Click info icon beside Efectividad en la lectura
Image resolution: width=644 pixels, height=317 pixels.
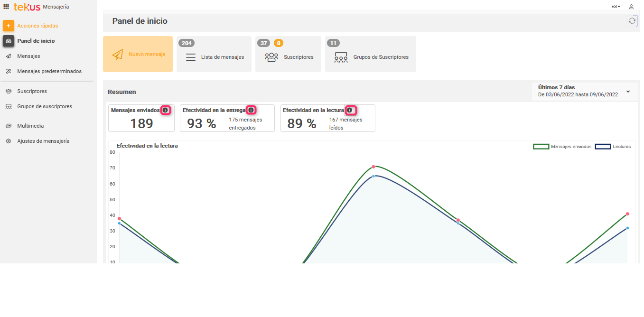[x=350, y=110]
